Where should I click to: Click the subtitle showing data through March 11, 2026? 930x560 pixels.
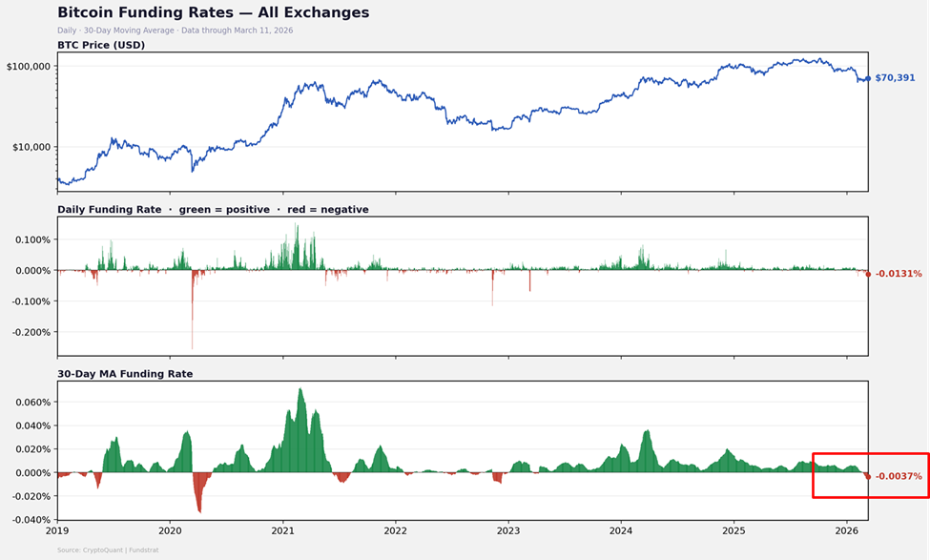click(175, 31)
